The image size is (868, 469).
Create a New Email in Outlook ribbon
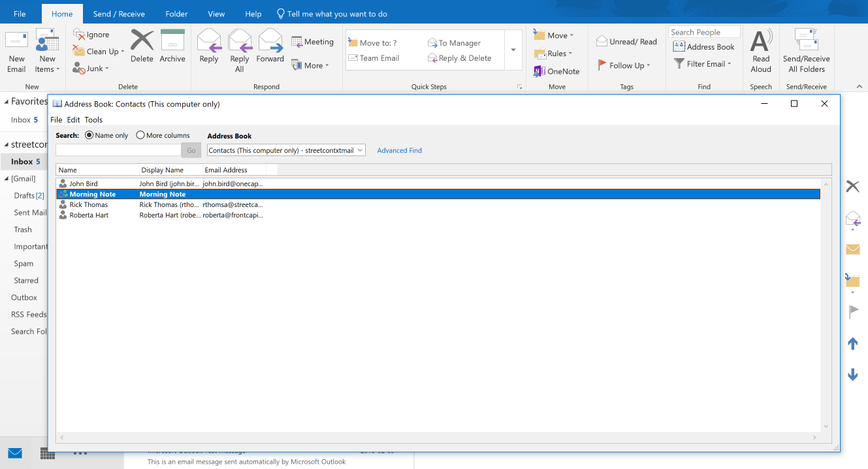pyautogui.click(x=16, y=51)
